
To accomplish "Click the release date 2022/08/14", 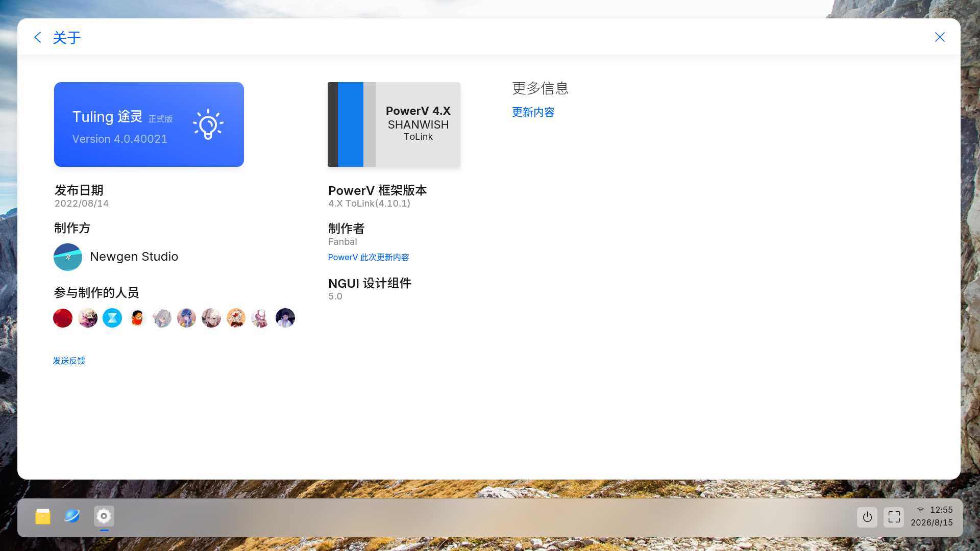I will (82, 204).
